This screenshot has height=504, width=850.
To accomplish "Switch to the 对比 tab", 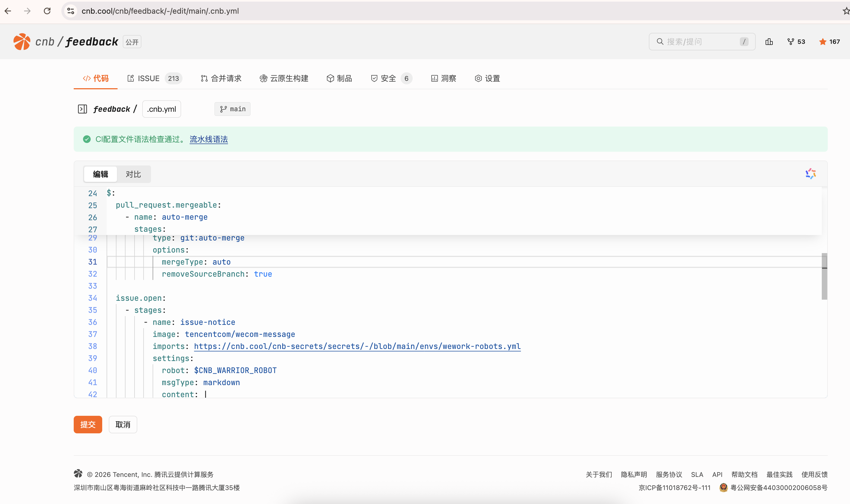I will 133,174.
